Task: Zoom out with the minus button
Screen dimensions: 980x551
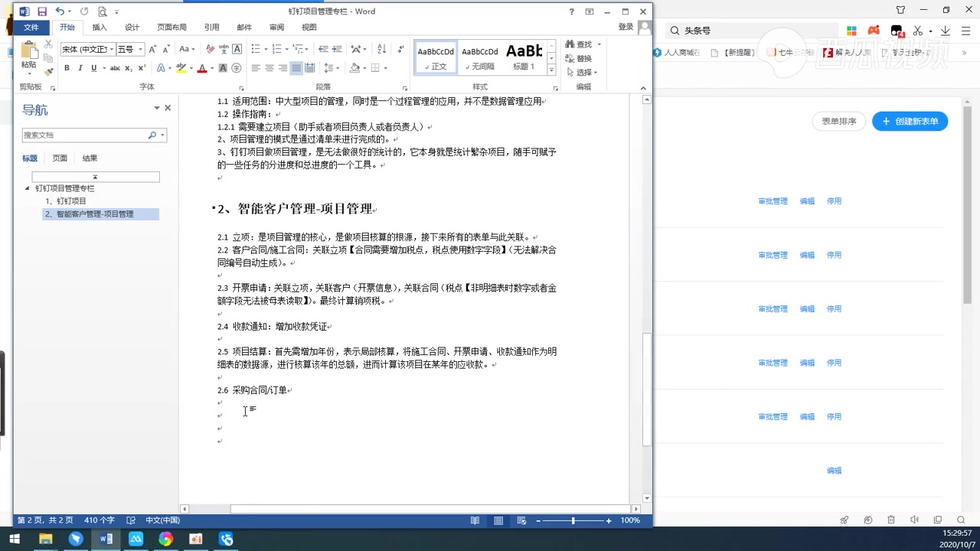Action: (537, 520)
